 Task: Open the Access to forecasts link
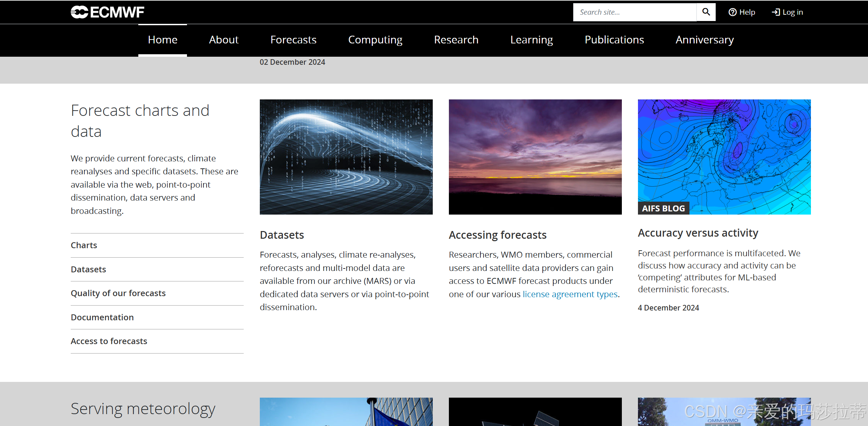pyautogui.click(x=109, y=341)
